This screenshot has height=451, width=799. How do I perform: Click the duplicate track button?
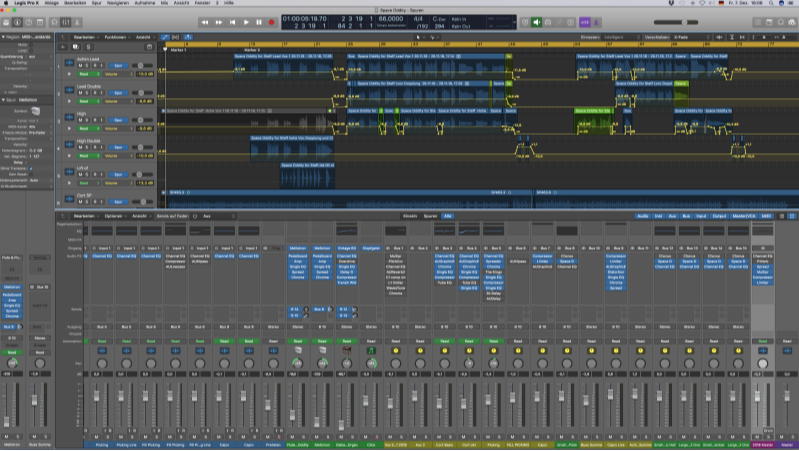[76, 47]
